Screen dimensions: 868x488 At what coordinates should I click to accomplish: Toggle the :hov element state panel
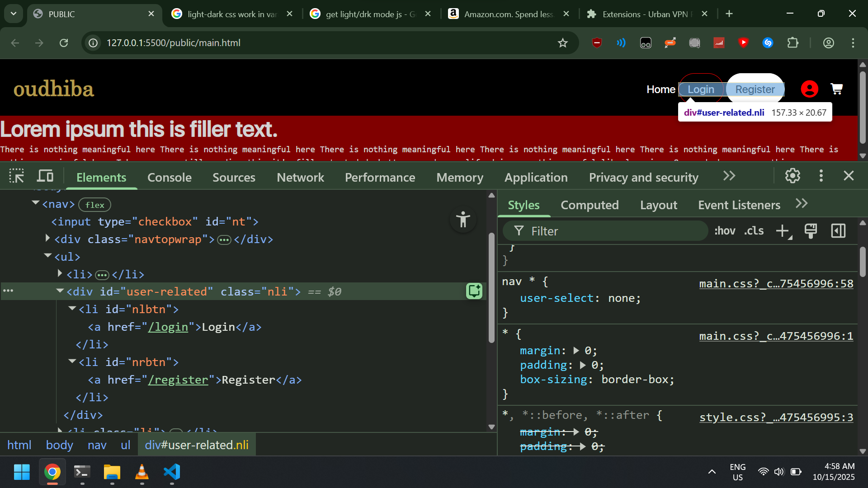(725, 231)
